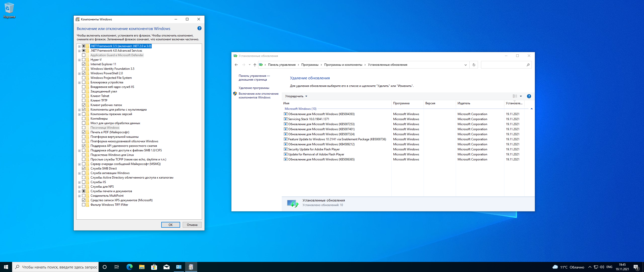Image resolution: width=644 pixels, height=272 pixels.
Task: Change view layout icon in updates toolbar
Action: point(515,96)
